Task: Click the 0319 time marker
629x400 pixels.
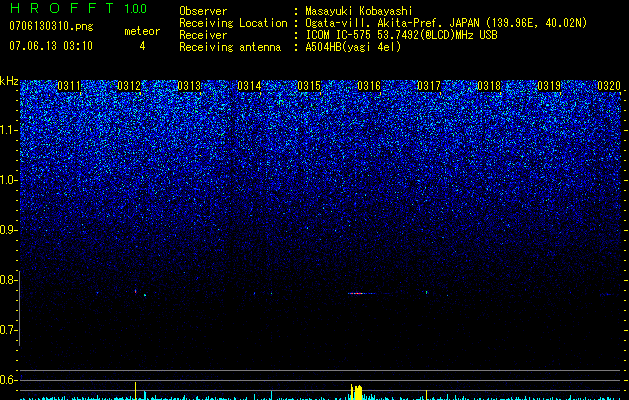Action: (549, 86)
